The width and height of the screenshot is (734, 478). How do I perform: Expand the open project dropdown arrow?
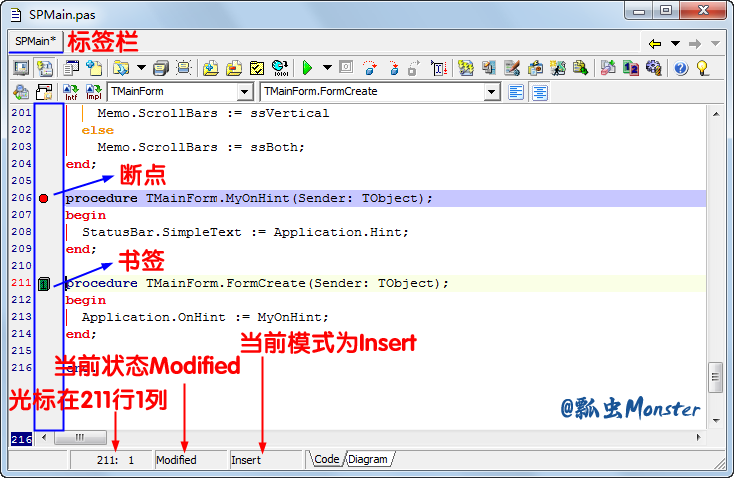[x=141, y=68]
